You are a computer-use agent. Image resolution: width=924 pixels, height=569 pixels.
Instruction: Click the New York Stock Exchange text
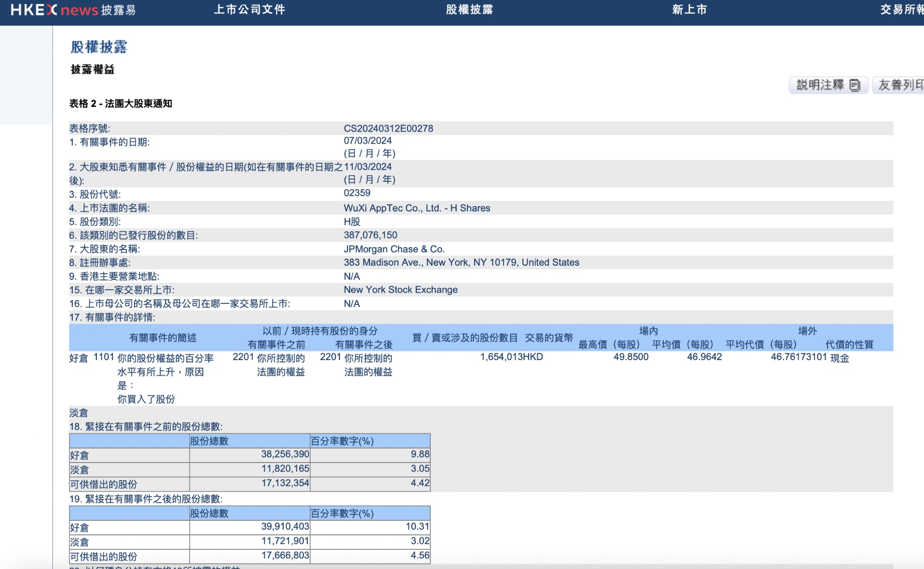click(401, 290)
